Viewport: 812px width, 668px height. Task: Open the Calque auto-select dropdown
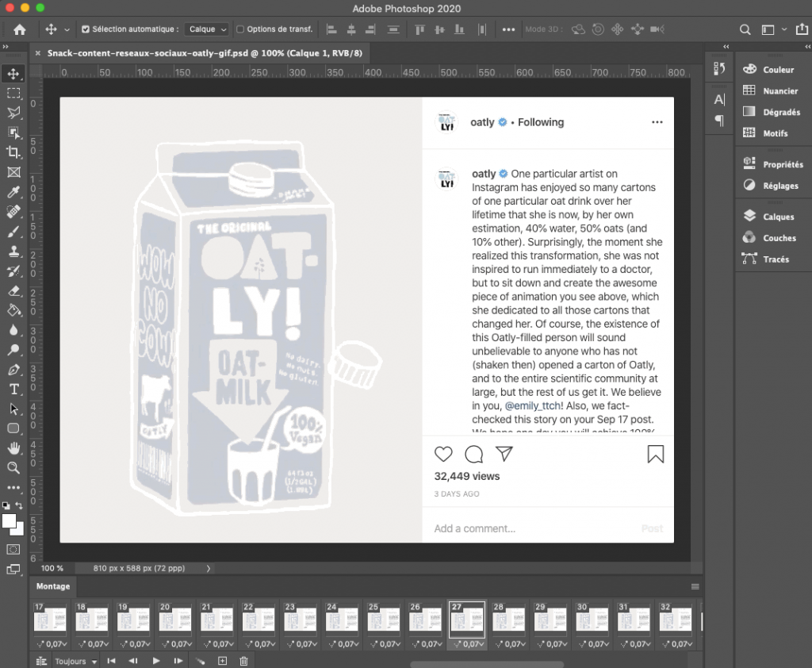[x=207, y=29]
